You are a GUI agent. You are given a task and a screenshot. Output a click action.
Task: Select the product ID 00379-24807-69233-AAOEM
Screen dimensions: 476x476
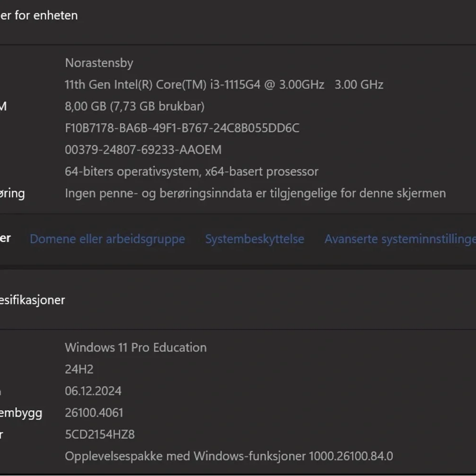point(143,150)
